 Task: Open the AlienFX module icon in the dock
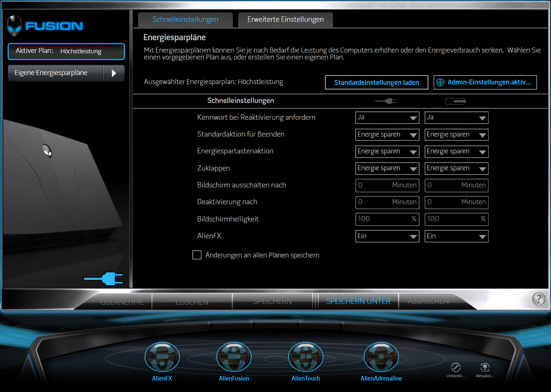tap(162, 357)
